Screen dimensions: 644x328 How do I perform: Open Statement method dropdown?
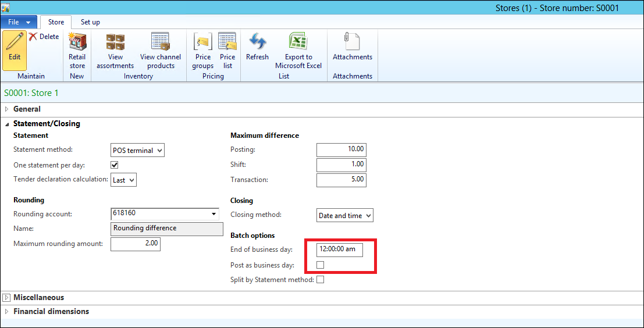[x=137, y=150]
